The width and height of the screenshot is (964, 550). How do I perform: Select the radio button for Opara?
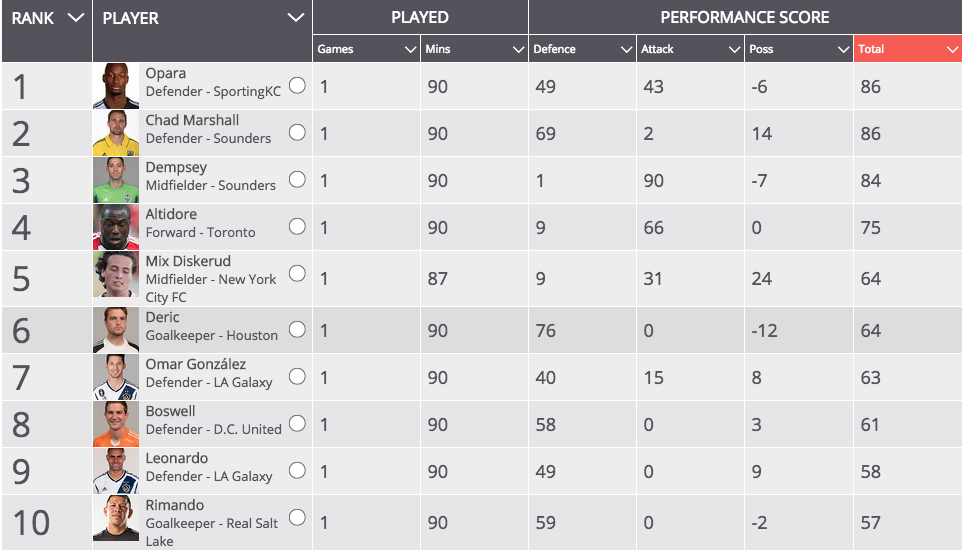(x=297, y=85)
